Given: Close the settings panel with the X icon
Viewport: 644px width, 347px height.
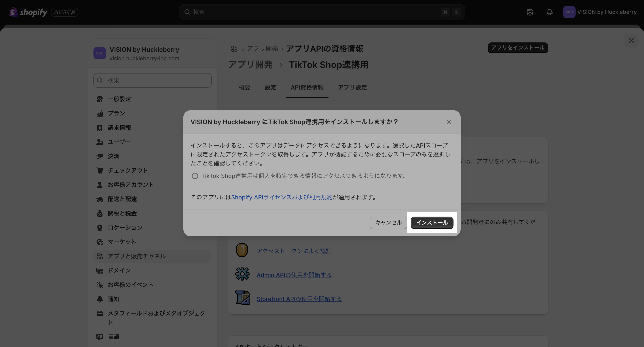Looking at the screenshot, I should click(631, 41).
